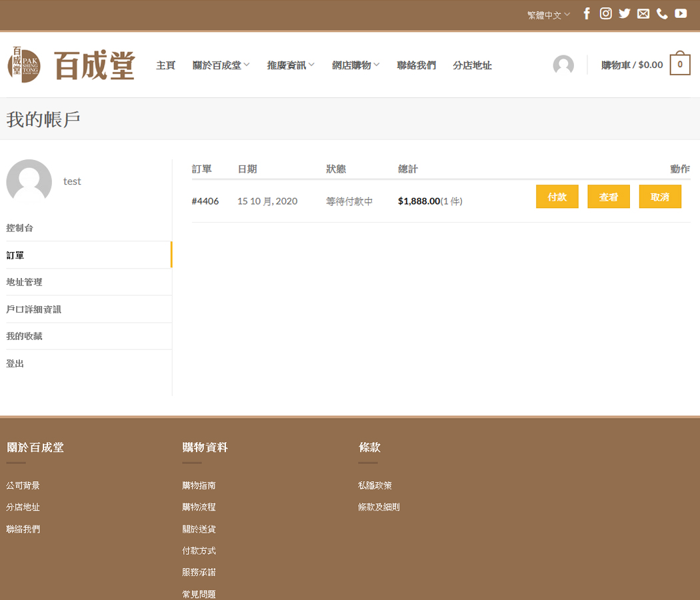Open 服務承諾 footer link
This screenshot has height=600, width=700.
(x=199, y=572)
